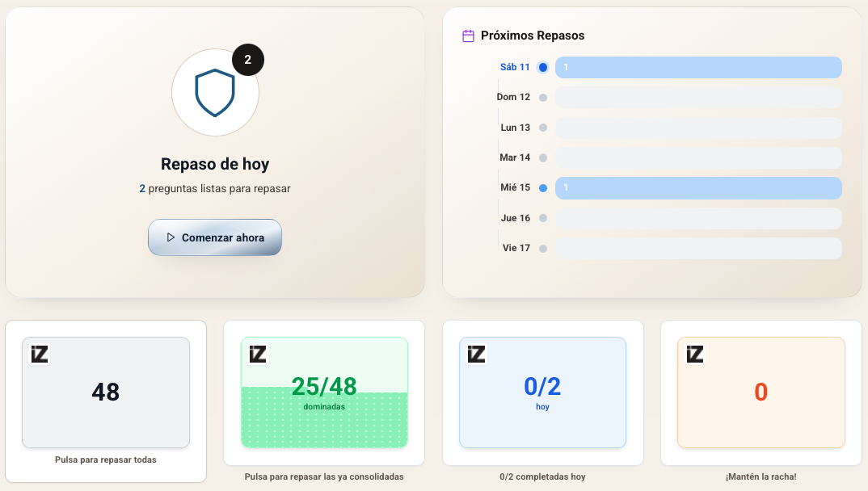868x491 pixels.
Task: Click the shield icon above Repaso de hoy
Action: coord(215,91)
